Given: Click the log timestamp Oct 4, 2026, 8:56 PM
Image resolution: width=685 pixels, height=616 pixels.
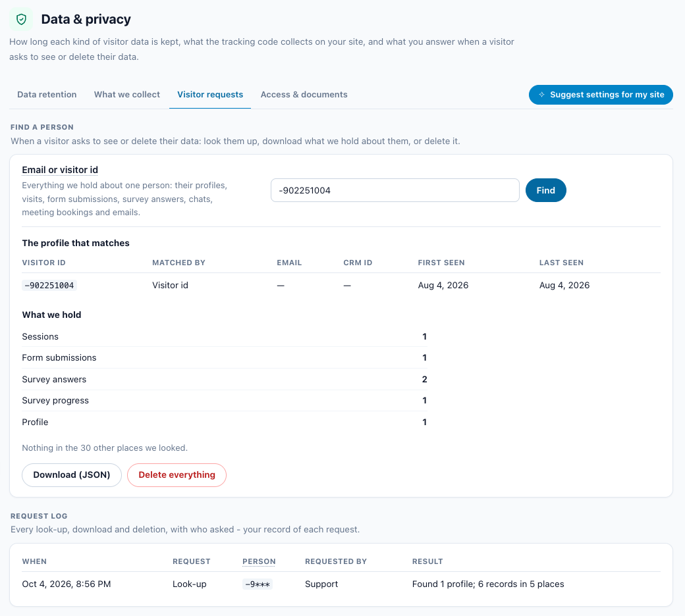Looking at the screenshot, I should [67, 584].
